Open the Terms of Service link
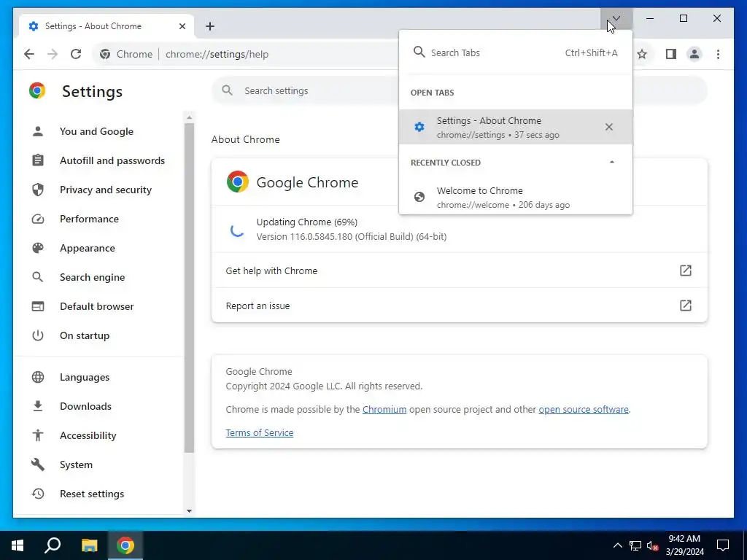Screen dimensions: 747x560 (x=260, y=433)
